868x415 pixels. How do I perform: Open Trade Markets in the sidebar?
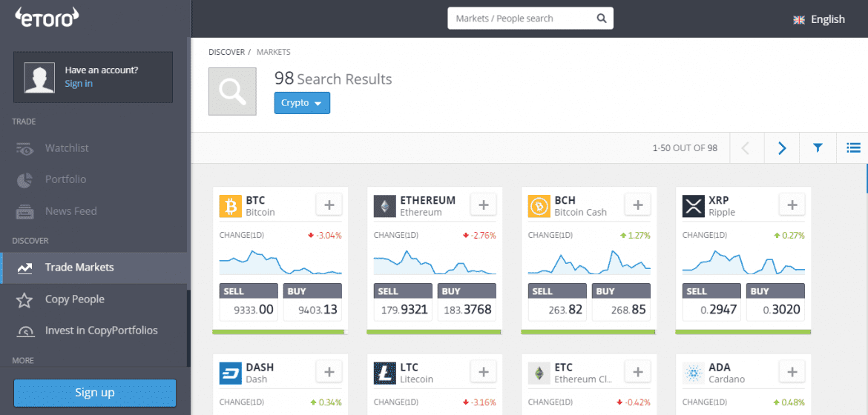tap(79, 268)
